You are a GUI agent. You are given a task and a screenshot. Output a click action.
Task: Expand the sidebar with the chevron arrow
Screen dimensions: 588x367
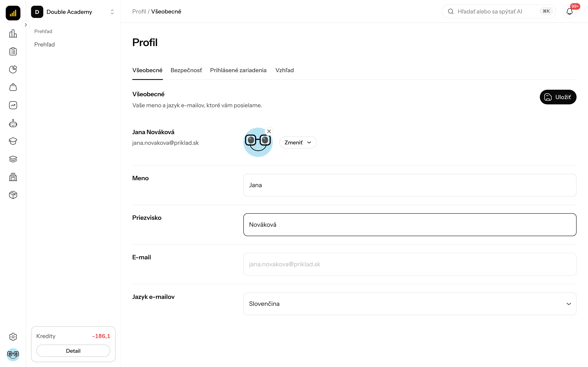coord(26,25)
